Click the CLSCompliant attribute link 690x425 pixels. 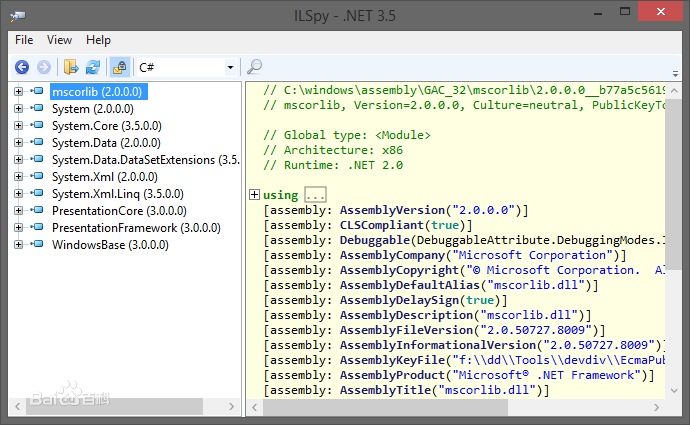(x=382, y=225)
